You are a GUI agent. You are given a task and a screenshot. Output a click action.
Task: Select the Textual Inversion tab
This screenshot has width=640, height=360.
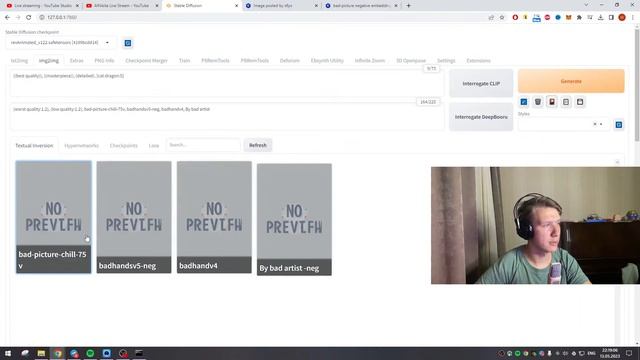pyautogui.click(x=34, y=145)
